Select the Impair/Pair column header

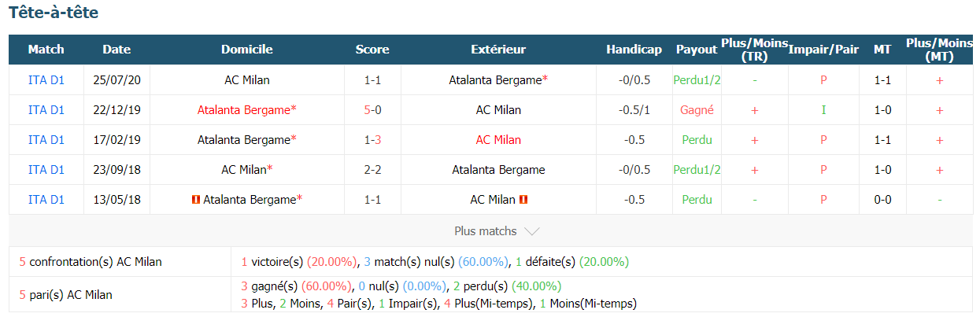(823, 50)
